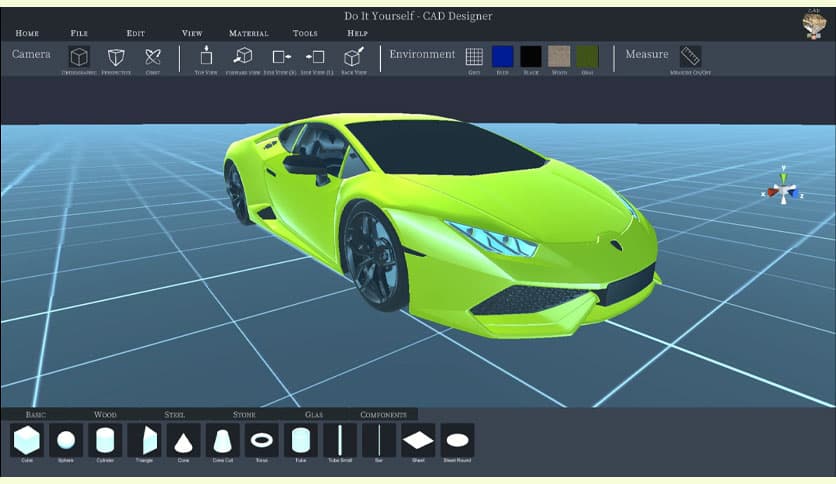Switch to the Components tab

point(383,414)
